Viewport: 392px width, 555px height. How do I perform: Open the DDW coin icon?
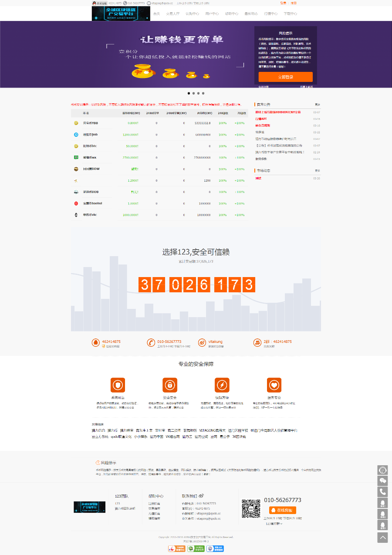pos(76,169)
